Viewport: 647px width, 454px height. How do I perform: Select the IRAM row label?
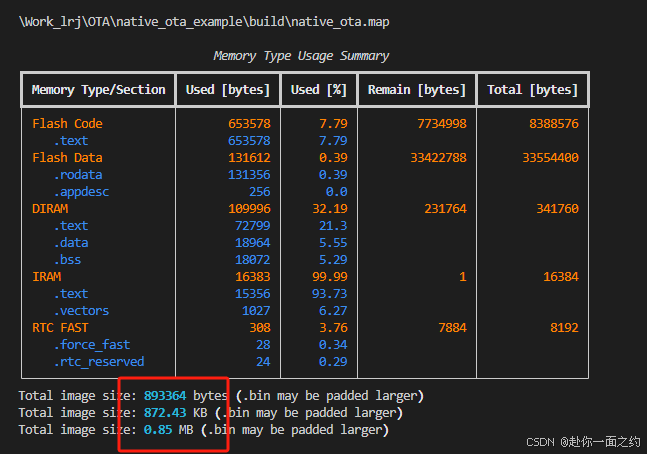[47, 277]
